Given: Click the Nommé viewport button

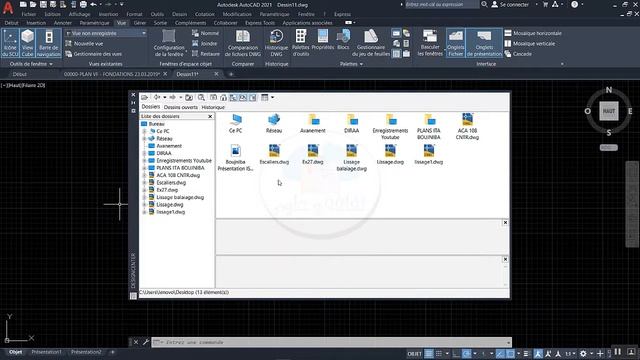Looking at the screenshot, I should [x=206, y=33].
